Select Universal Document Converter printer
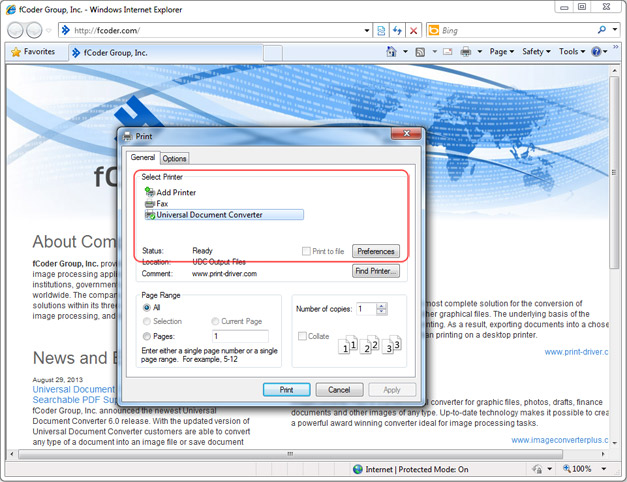627x482 pixels. pyautogui.click(x=224, y=215)
